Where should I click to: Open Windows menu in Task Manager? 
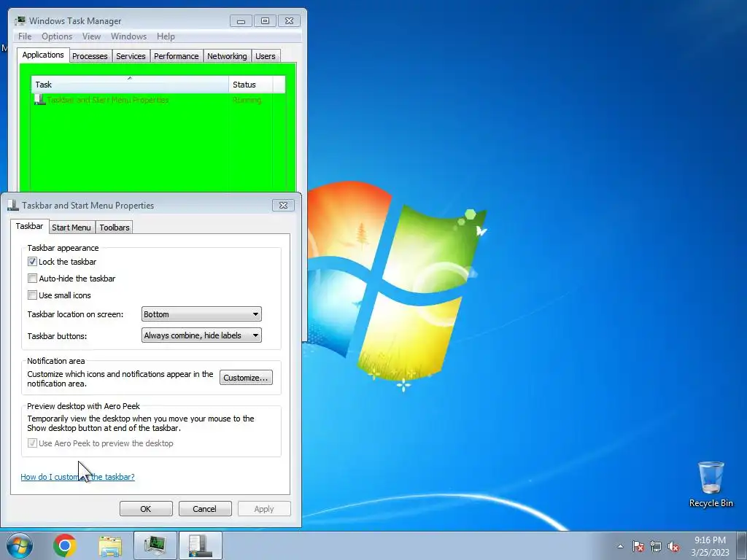coord(128,36)
